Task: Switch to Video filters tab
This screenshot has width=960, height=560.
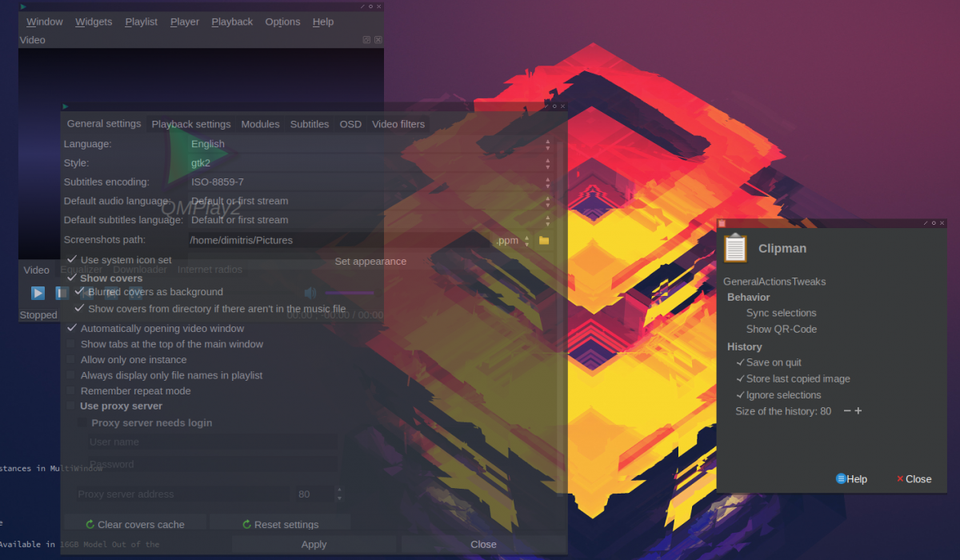Action: coord(398,124)
